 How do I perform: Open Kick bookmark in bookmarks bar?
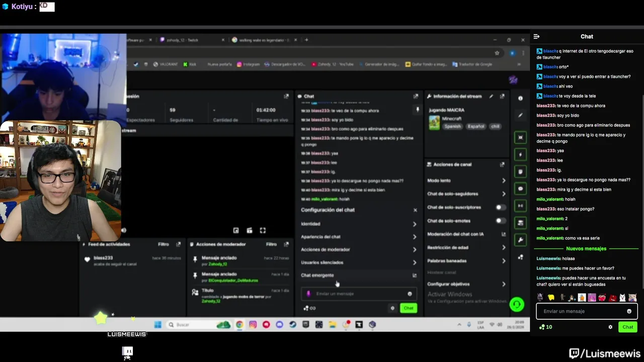point(189,64)
